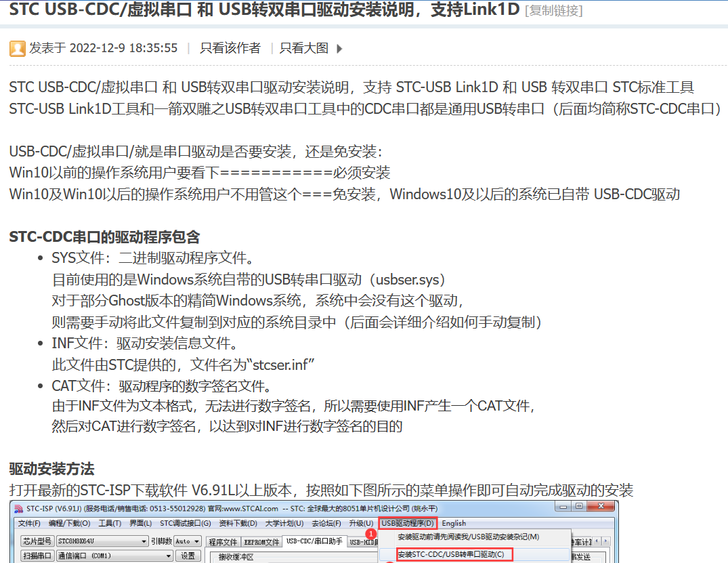Maximize the STC-ISP window
The image size is (728, 563).
pyautogui.click(x=579, y=506)
